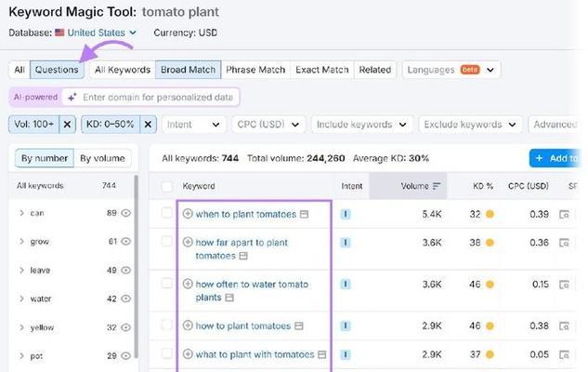Screen dimensions: 588x372
Task: Click Informational intent badge for 'when to plant tomatoes'
Action: click(345, 214)
